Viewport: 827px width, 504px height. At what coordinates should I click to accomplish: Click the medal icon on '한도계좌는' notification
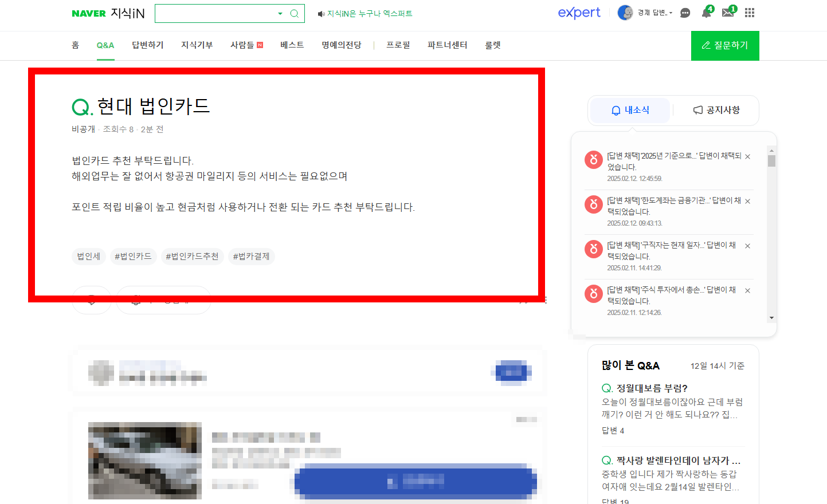click(593, 204)
